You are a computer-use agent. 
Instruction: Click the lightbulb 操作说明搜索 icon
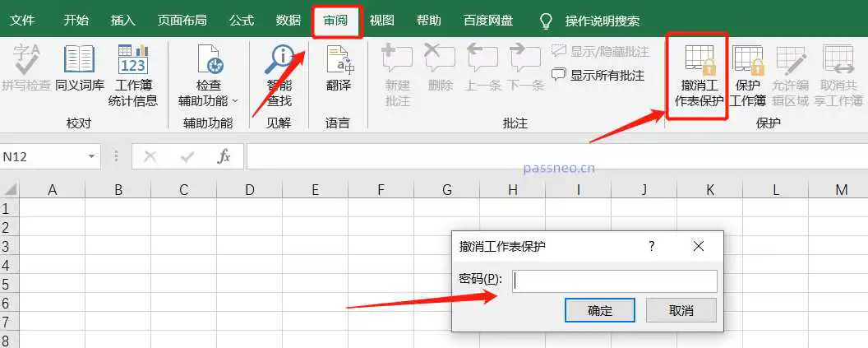[546, 21]
